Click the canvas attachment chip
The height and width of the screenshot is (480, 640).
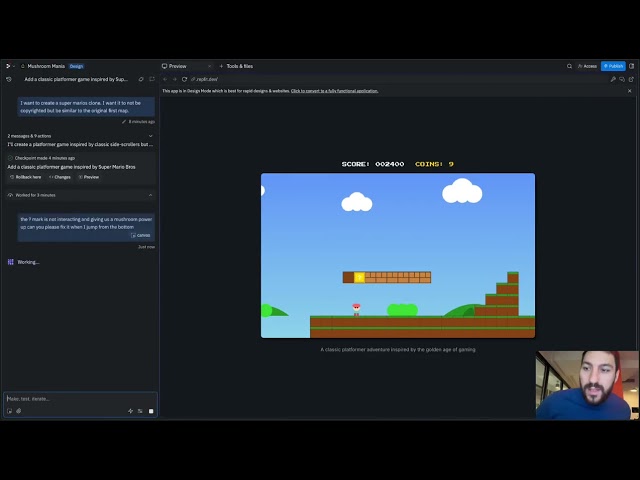pyautogui.click(x=140, y=236)
